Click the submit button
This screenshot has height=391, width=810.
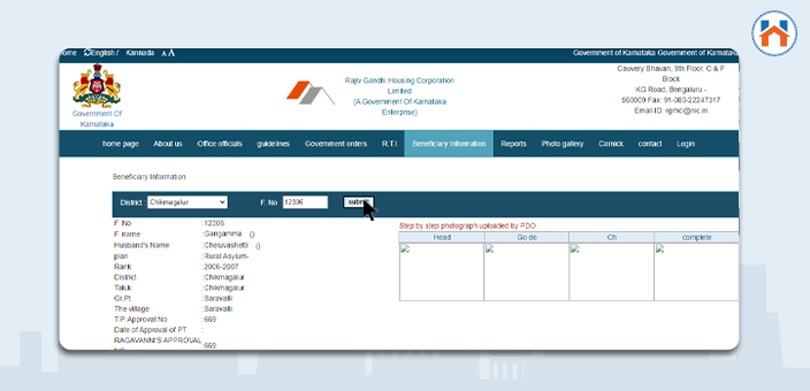pos(359,202)
